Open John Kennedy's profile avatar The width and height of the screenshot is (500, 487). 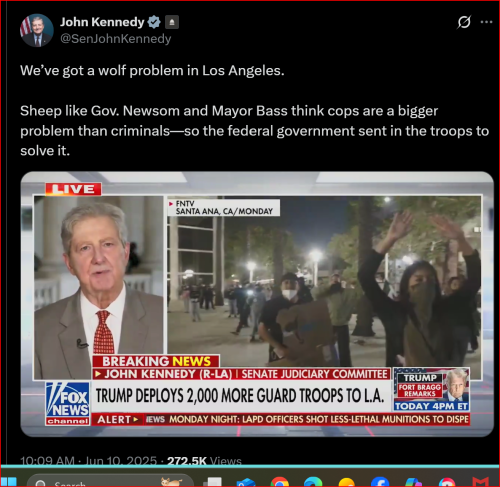(x=37, y=30)
